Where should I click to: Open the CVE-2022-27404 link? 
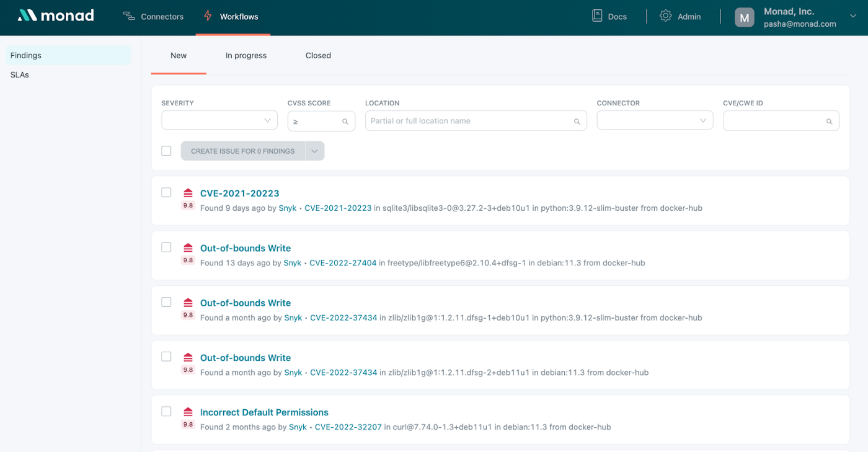[x=343, y=263]
